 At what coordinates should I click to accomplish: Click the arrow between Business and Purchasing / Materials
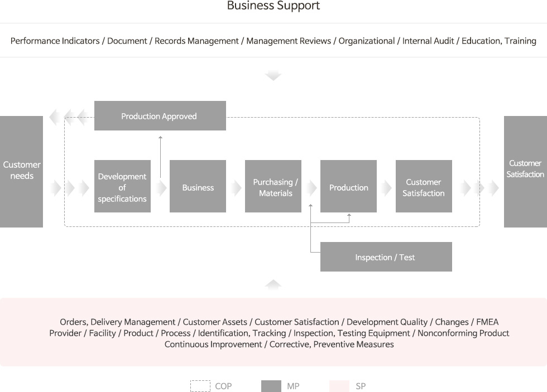(236, 188)
